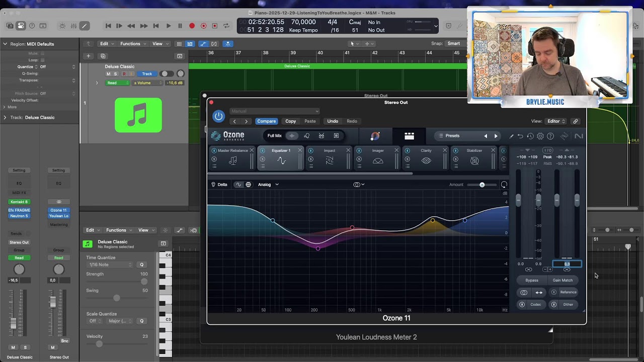Toggle the Master Rebalance module power
The image size is (644, 362).
[x=214, y=150]
